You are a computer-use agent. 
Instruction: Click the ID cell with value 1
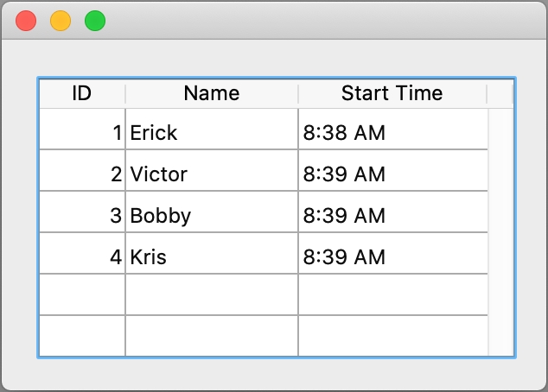(83, 133)
